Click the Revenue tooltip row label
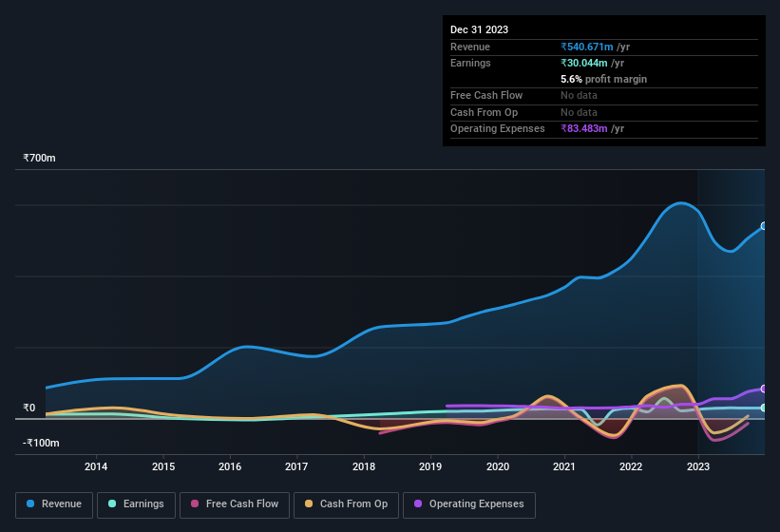780x532 pixels. tap(469, 47)
